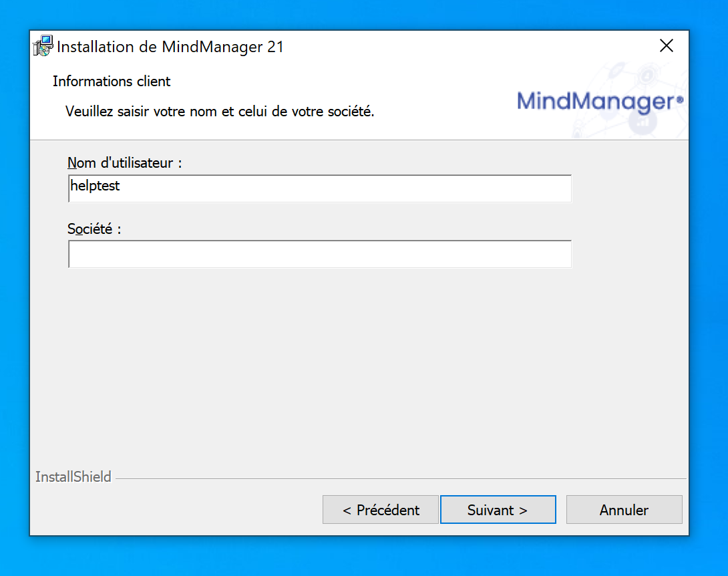The width and height of the screenshot is (728, 576).
Task: Click inside the empty Société field
Action: [x=319, y=255]
